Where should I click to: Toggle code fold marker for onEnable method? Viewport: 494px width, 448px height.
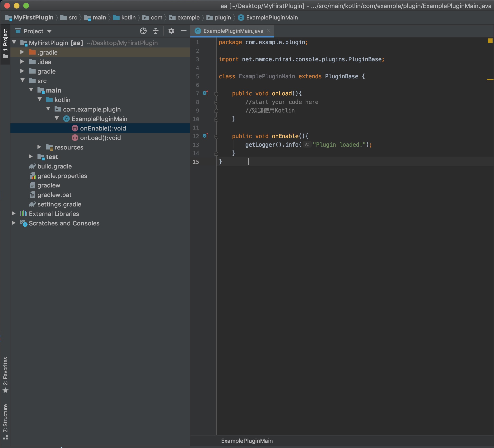pos(216,136)
